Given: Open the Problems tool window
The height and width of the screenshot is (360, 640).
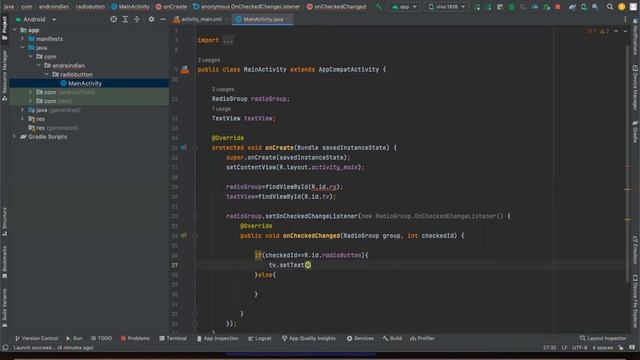Looking at the screenshot, I should click(135, 338).
